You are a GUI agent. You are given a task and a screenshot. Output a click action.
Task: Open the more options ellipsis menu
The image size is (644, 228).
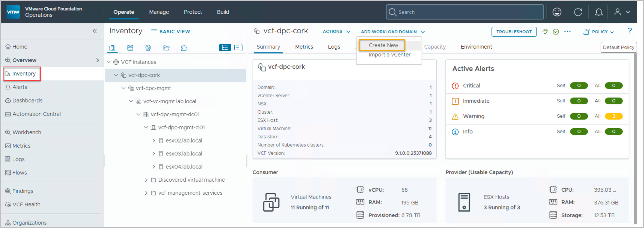(567, 31)
